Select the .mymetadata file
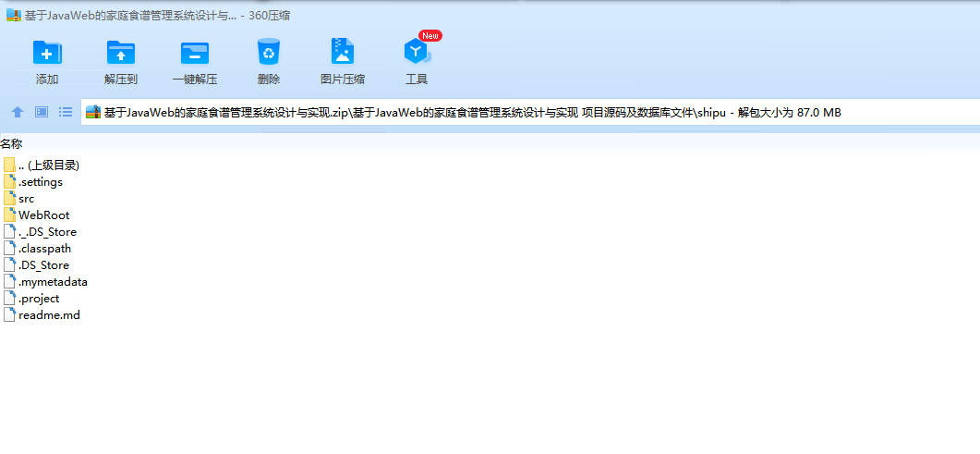 pos(45,281)
